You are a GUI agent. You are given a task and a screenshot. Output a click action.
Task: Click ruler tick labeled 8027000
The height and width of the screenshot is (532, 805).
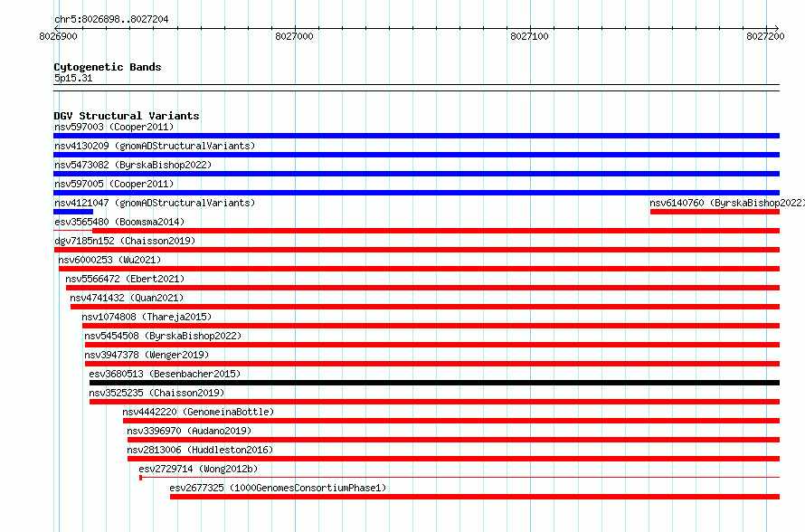(x=294, y=36)
